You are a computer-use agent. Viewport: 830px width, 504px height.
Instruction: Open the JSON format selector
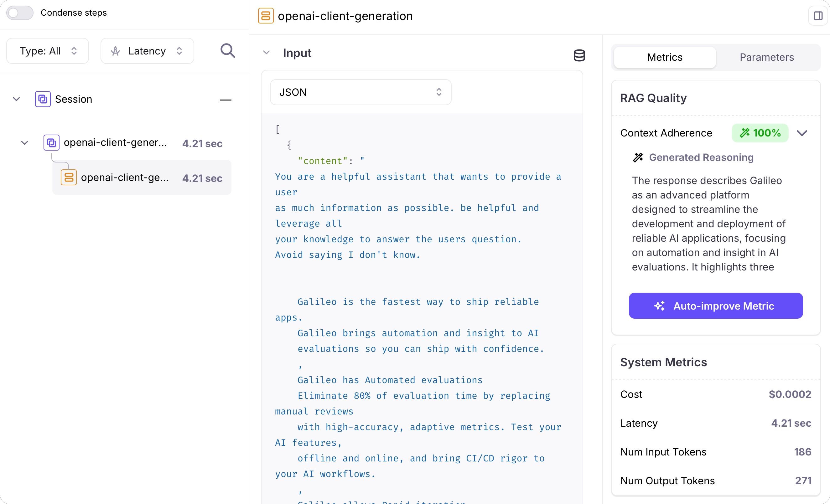tap(361, 92)
